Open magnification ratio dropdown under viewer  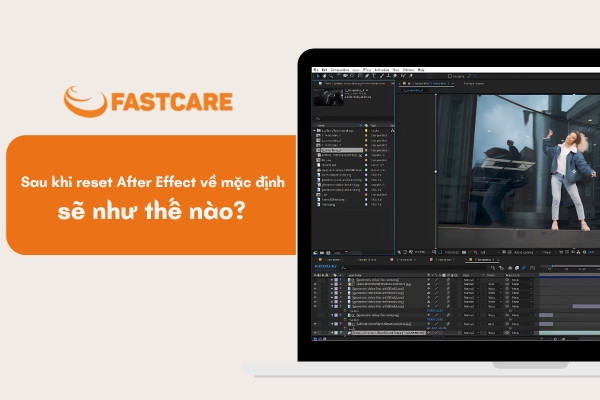click(420, 252)
